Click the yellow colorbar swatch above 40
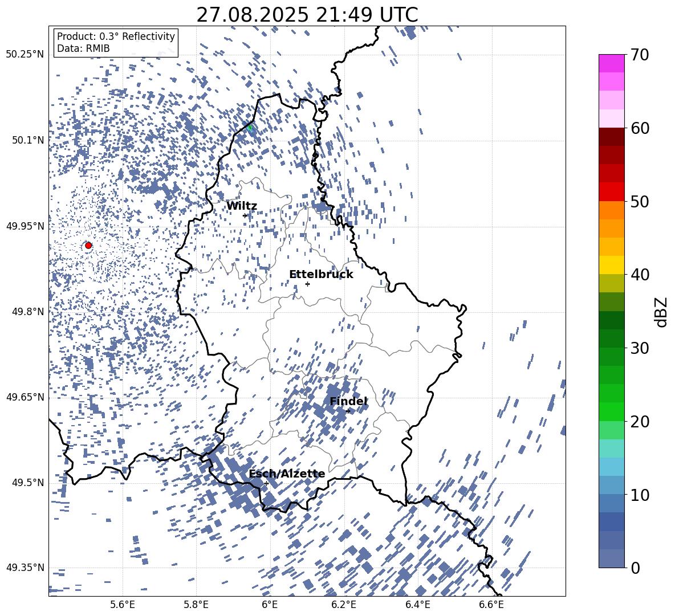The image size is (675, 616). pyautogui.click(x=611, y=265)
